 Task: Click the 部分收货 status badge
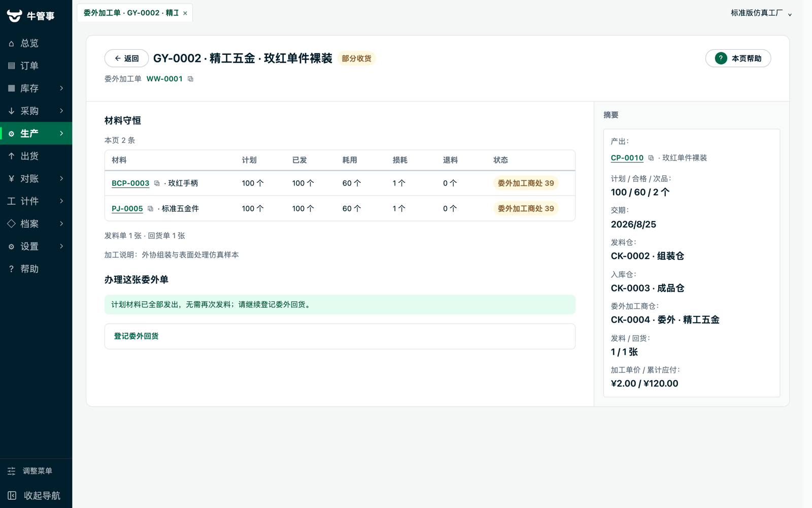(x=356, y=58)
